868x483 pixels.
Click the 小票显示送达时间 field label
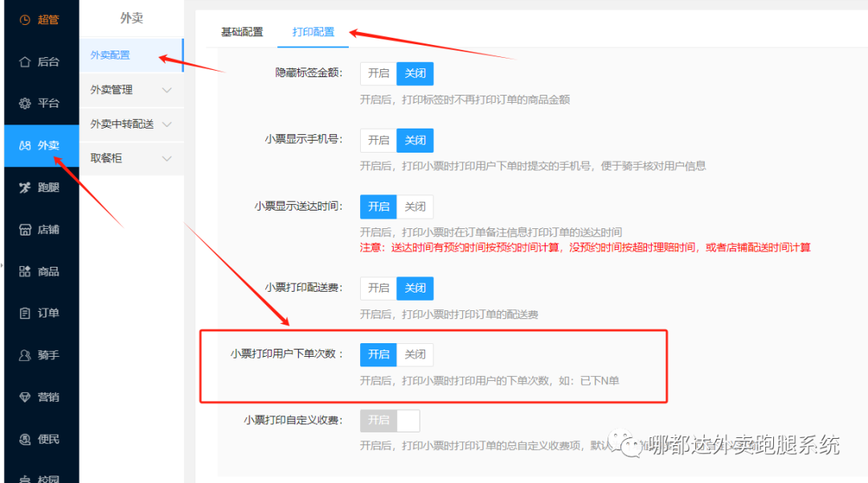[298, 207]
